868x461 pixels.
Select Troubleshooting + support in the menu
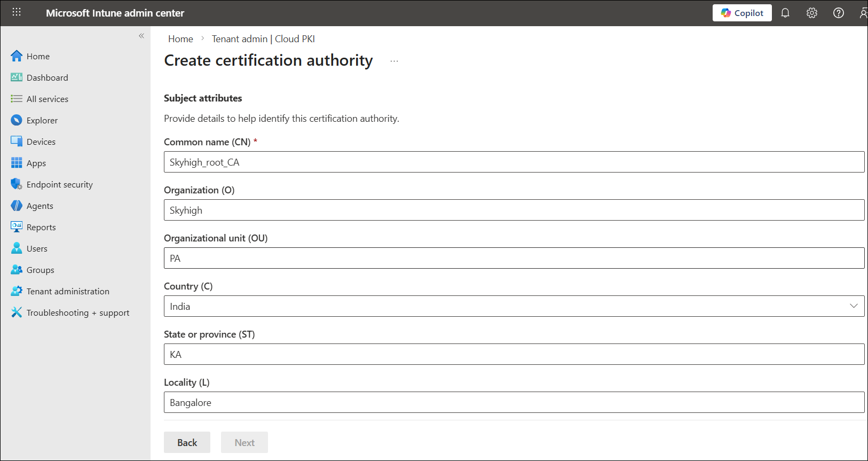point(78,312)
